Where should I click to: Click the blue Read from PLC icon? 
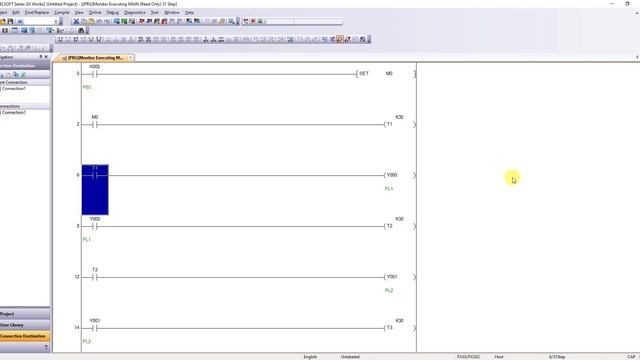117,21
